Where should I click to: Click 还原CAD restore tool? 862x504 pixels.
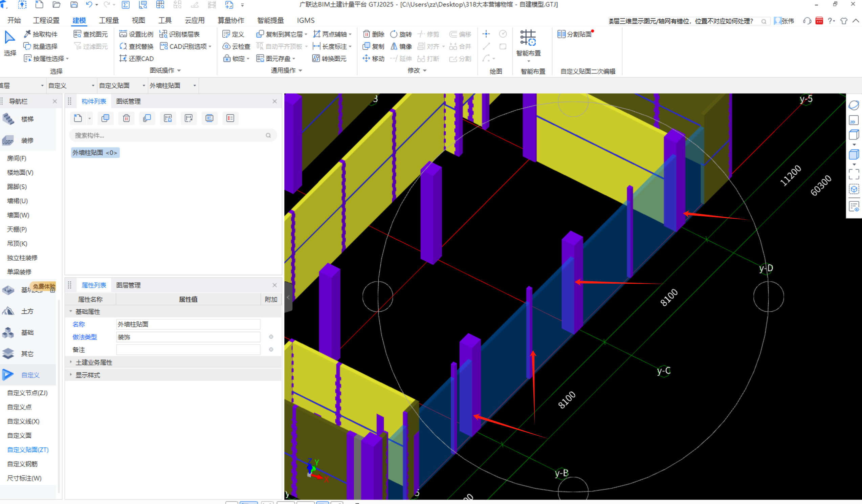tap(136, 59)
